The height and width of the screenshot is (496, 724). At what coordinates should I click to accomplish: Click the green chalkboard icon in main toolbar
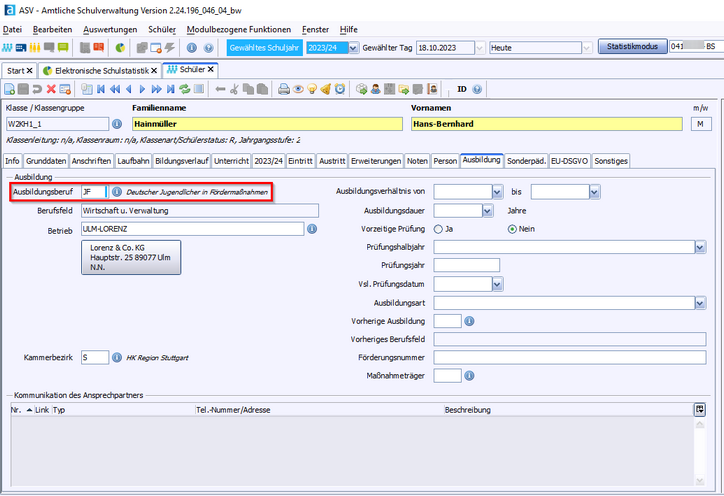[x=63, y=48]
